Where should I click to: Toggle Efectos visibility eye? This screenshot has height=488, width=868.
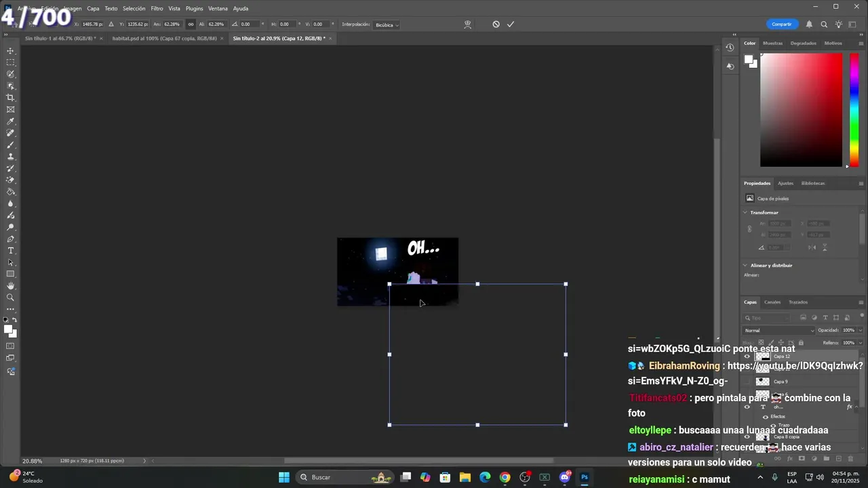click(765, 417)
